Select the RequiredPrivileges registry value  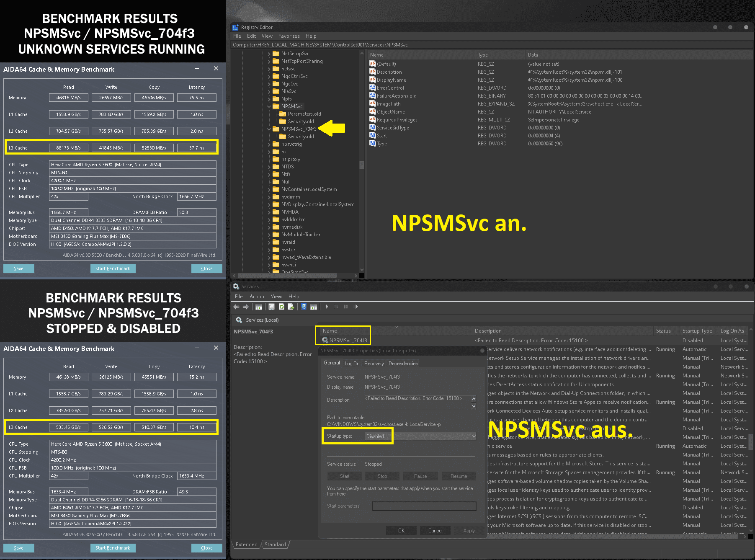point(397,120)
